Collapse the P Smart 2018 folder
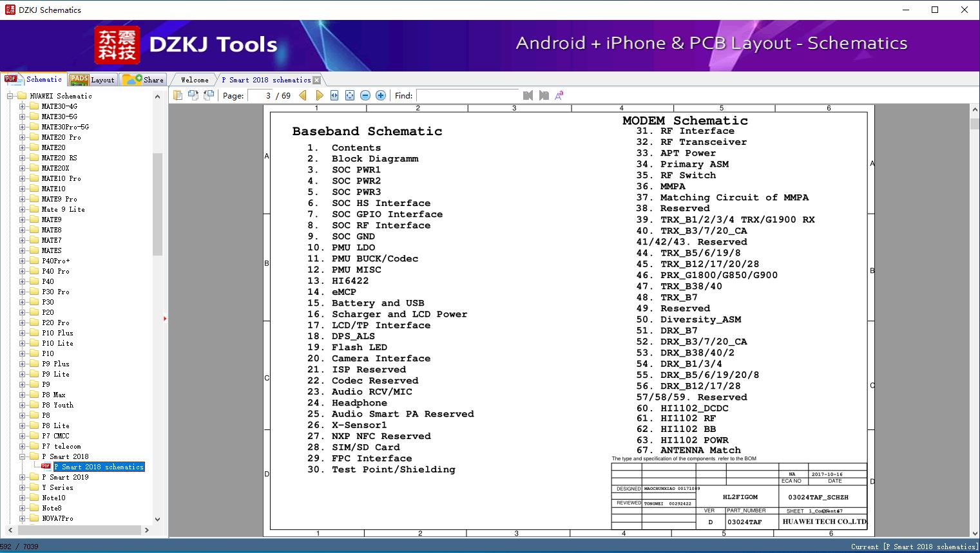This screenshot has width=980, height=553. pyautogui.click(x=22, y=456)
